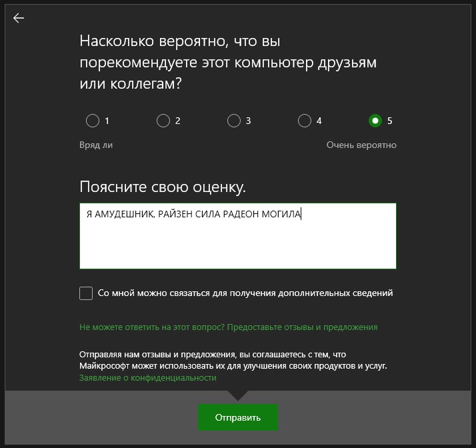
Task: Select rating 1 radio button
Action: (x=93, y=121)
